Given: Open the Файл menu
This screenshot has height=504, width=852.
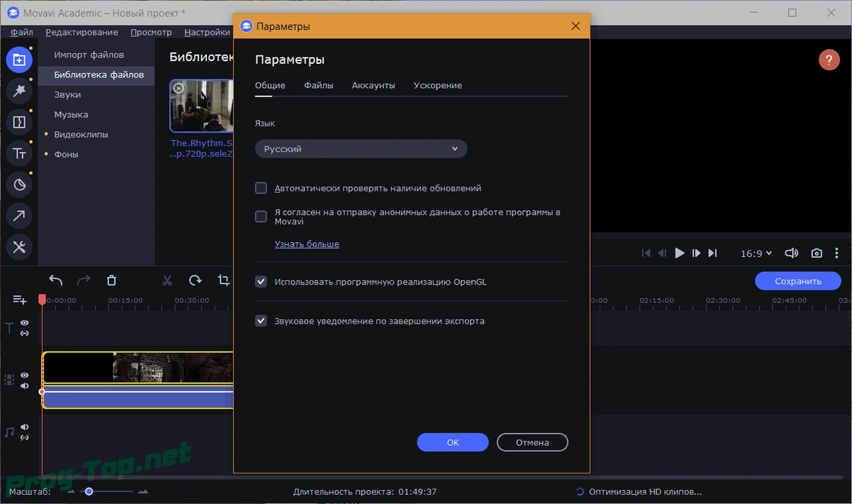Looking at the screenshot, I should click(x=22, y=32).
